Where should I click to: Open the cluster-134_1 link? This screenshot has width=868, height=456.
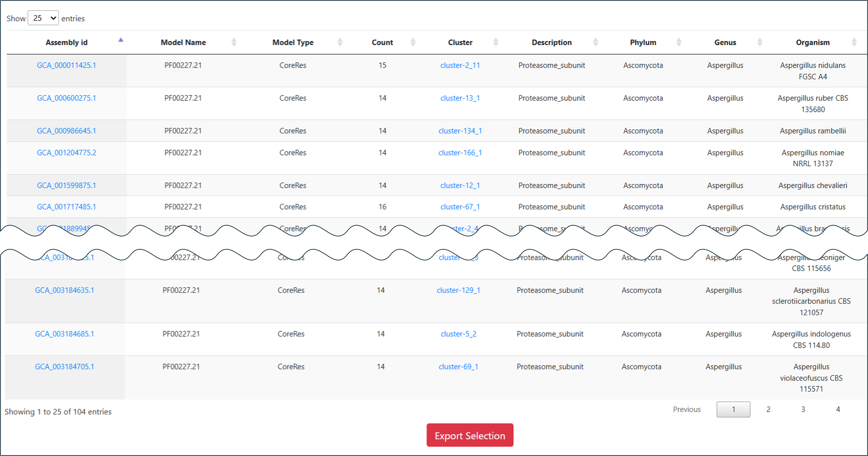pyautogui.click(x=460, y=131)
